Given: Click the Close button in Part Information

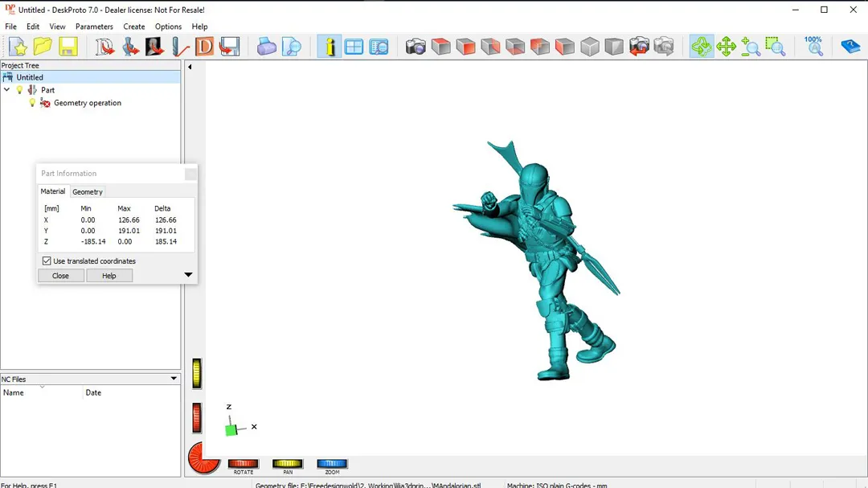Looking at the screenshot, I should 61,275.
